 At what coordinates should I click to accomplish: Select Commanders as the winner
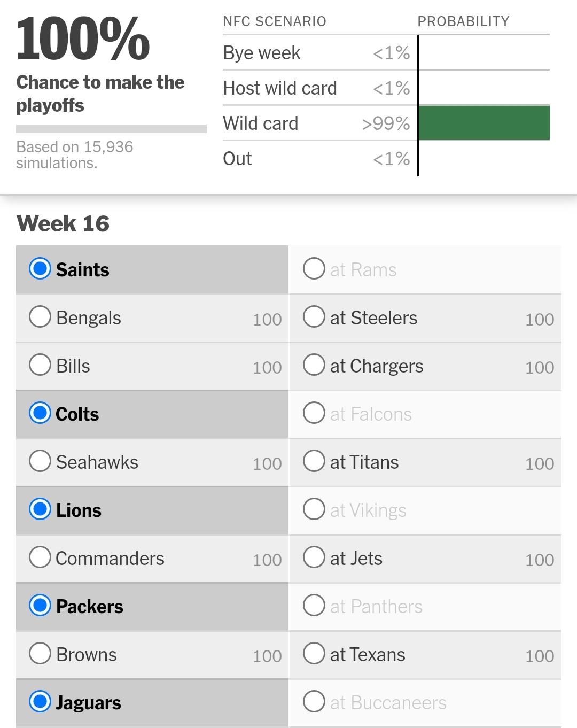click(40, 557)
